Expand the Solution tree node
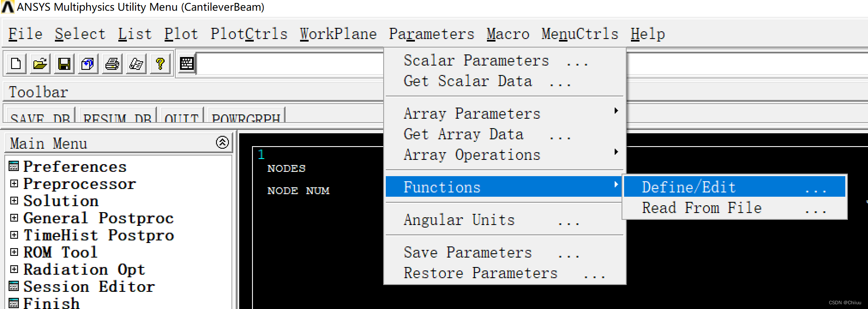The image size is (868, 309). [14, 201]
